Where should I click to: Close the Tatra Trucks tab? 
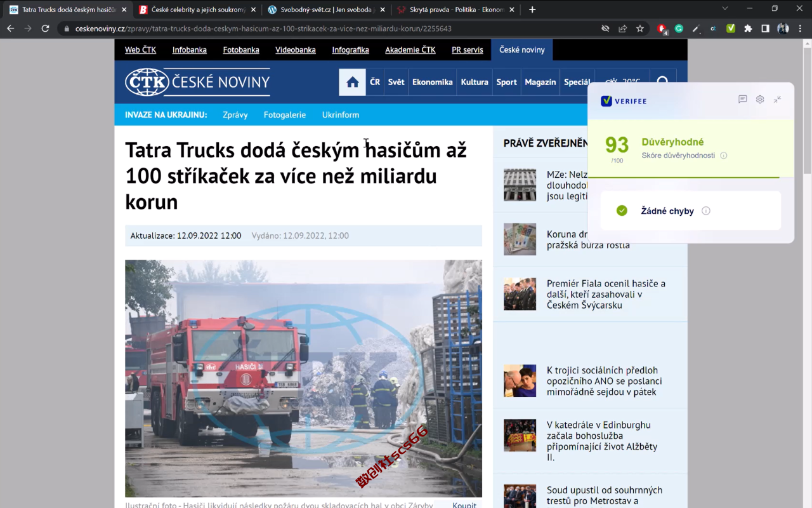124,10
